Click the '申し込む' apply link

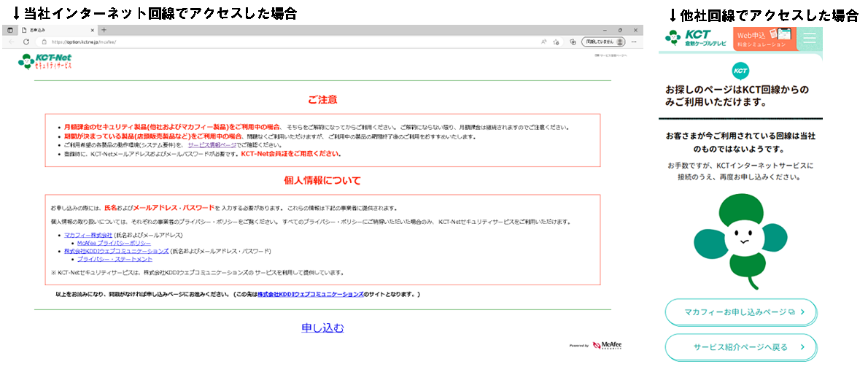tap(322, 328)
